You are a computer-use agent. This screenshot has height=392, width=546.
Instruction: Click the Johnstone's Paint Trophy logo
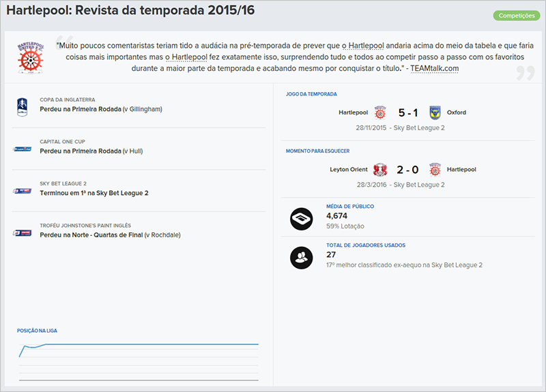coord(22,233)
